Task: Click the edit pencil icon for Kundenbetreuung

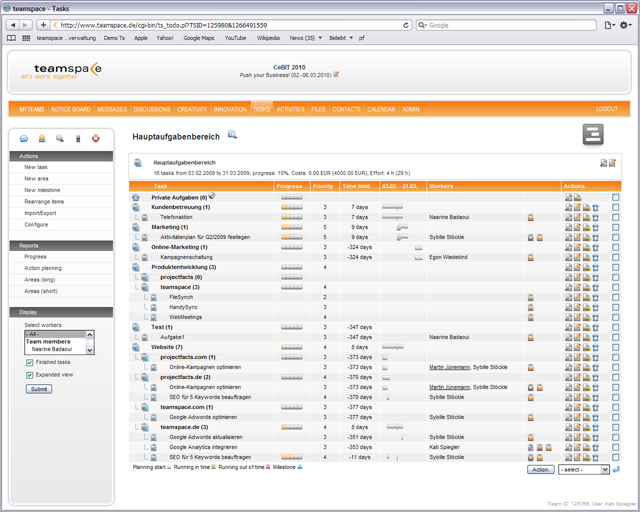Action: pos(577,207)
